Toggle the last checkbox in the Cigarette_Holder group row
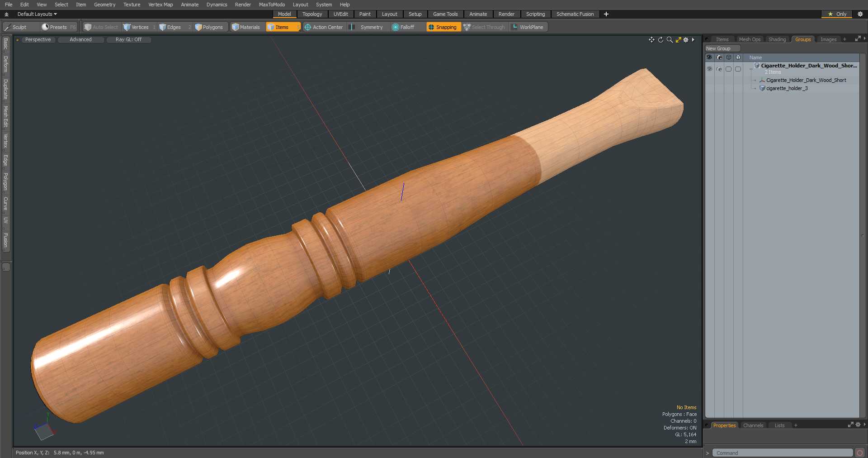 click(x=738, y=69)
